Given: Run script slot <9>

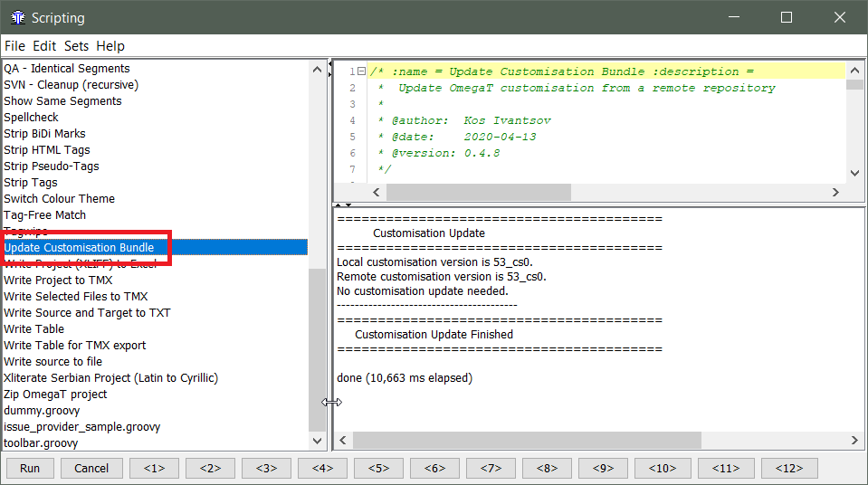Looking at the screenshot, I should tap(603, 469).
